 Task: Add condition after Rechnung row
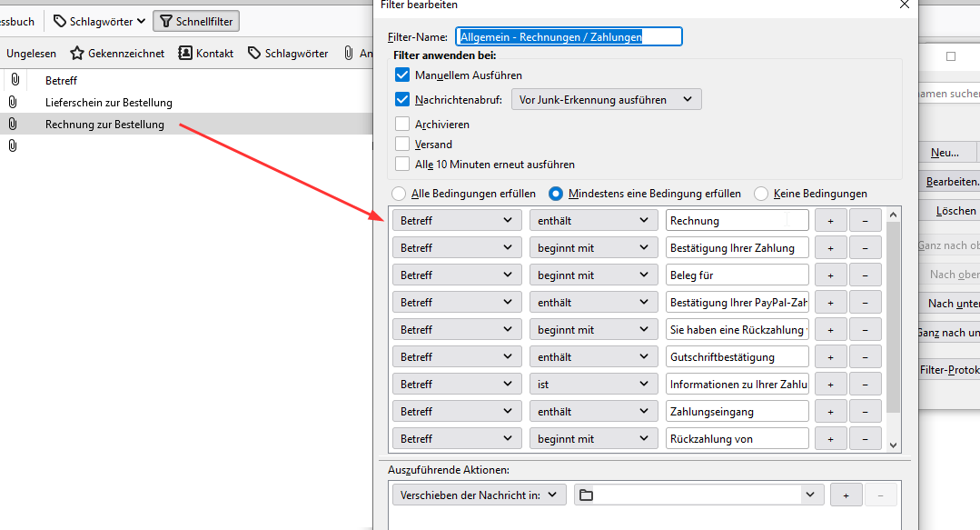(x=830, y=220)
